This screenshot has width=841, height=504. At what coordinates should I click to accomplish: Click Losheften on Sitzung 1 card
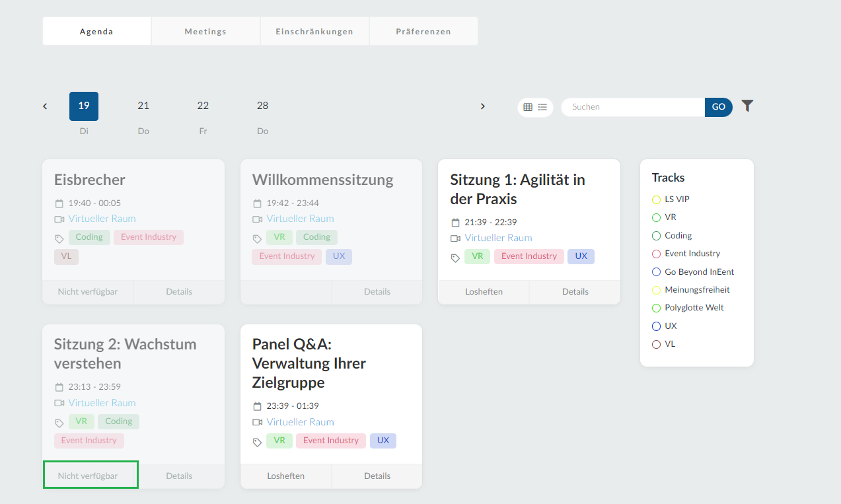point(484,291)
